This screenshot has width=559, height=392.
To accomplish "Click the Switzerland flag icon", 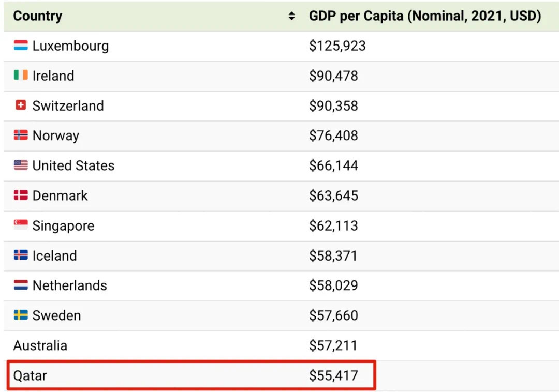I will pos(21,105).
